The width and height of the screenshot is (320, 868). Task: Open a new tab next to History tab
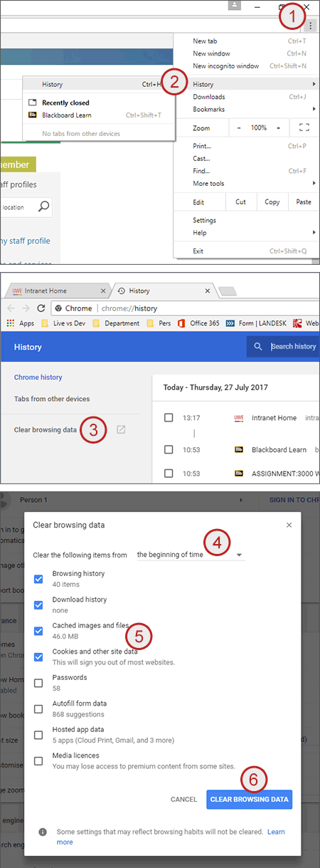(x=228, y=291)
